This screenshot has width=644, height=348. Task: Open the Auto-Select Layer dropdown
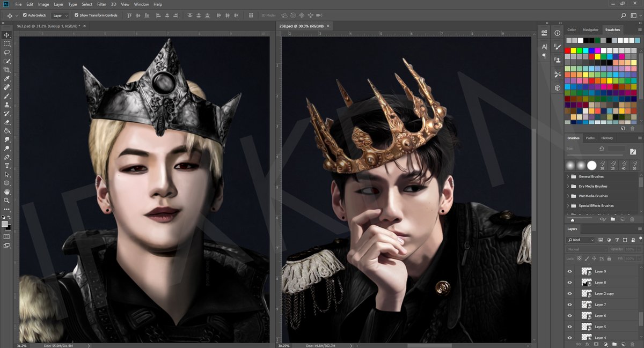click(60, 16)
